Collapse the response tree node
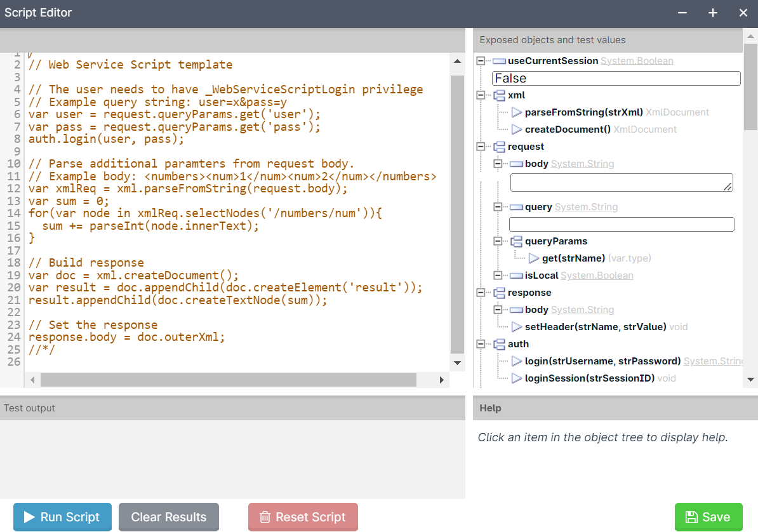The image size is (758, 532). [x=481, y=293]
